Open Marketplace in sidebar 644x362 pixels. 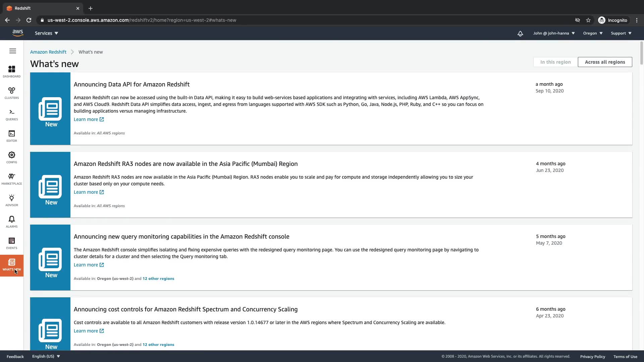12,179
